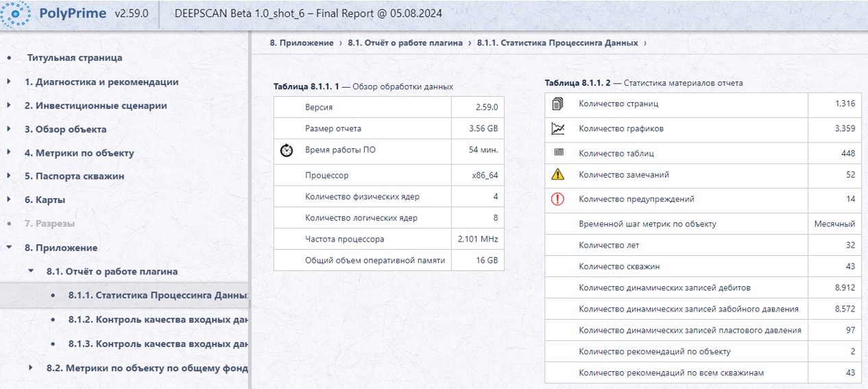The width and height of the screenshot is (868, 389).
Task: Click the PolyPrime logo icon
Action: pyautogui.click(x=16, y=14)
